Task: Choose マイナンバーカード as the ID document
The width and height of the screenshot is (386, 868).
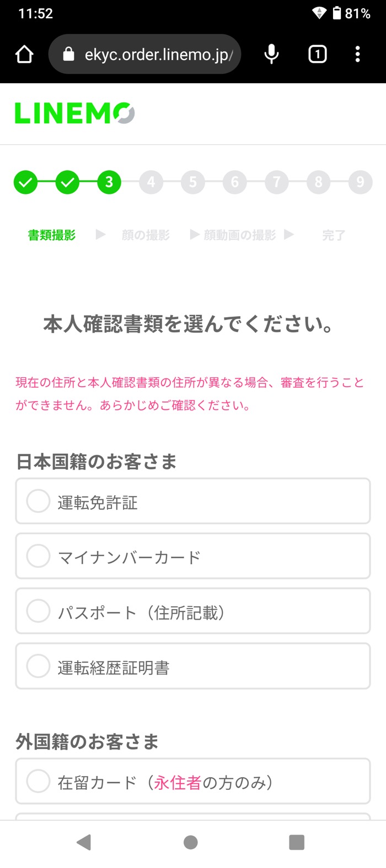Action: tap(192, 556)
